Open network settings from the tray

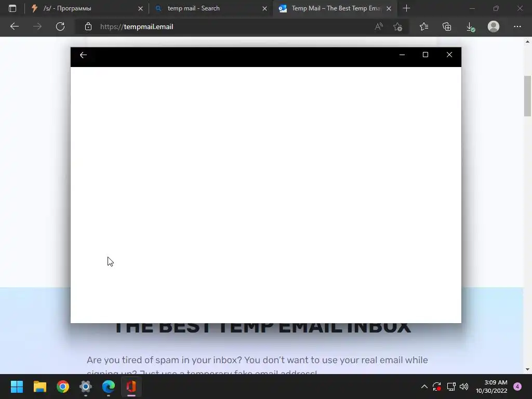pos(451,387)
